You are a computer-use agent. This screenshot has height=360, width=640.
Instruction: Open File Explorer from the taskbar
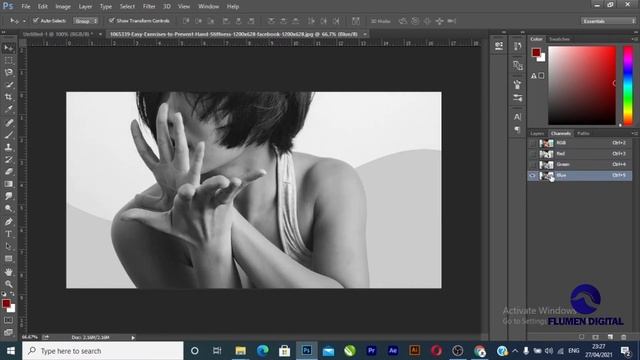coord(240,351)
